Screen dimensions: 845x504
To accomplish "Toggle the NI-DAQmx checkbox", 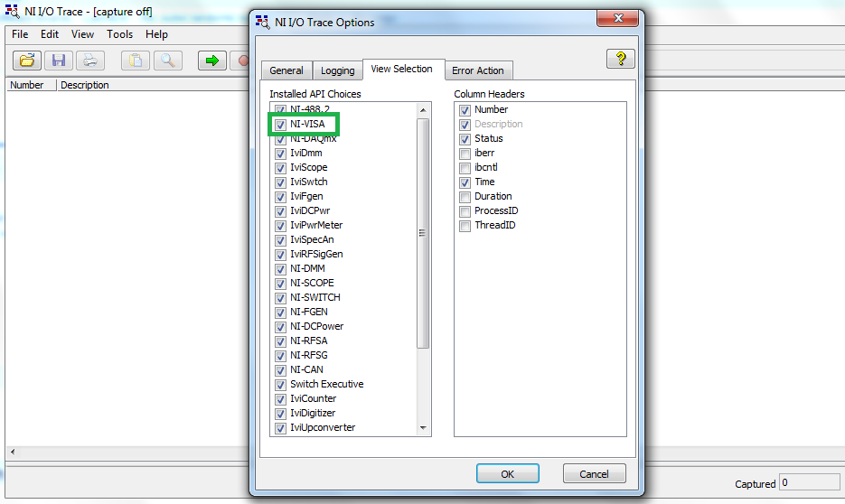I will 280,139.
